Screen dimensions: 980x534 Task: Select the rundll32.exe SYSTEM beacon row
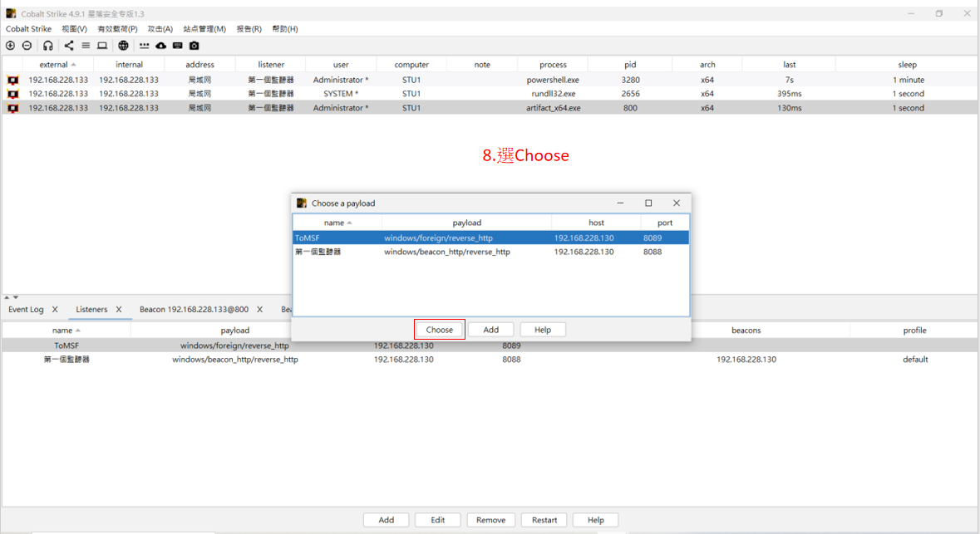pos(490,94)
